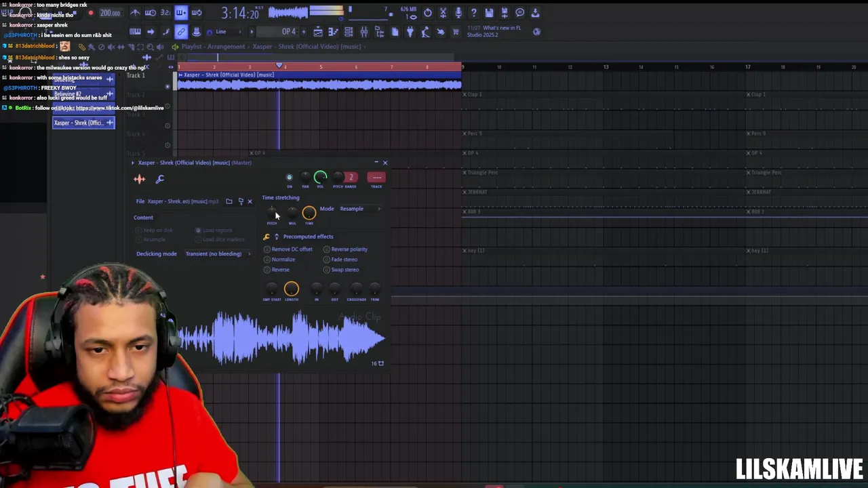Viewport: 868px width, 488px height.
Task: Click the circular power-shaped icon beside the 626 MB readout
Action: click(x=427, y=13)
